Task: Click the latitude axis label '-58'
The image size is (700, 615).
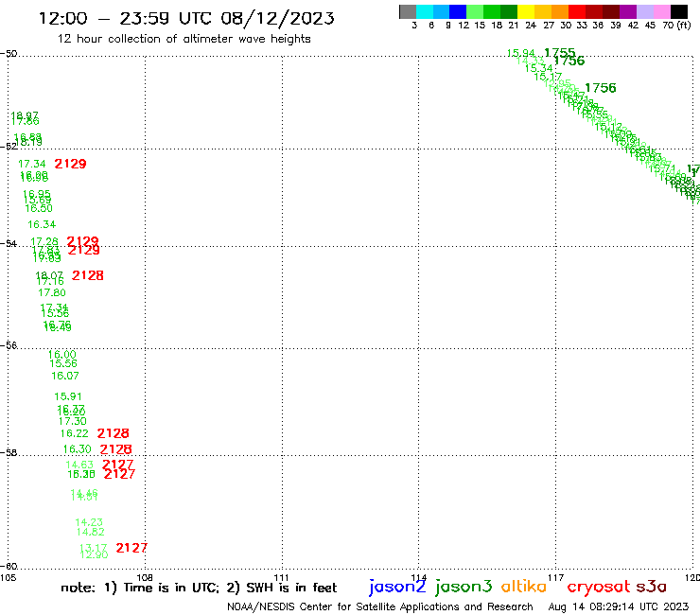Action: (9, 452)
